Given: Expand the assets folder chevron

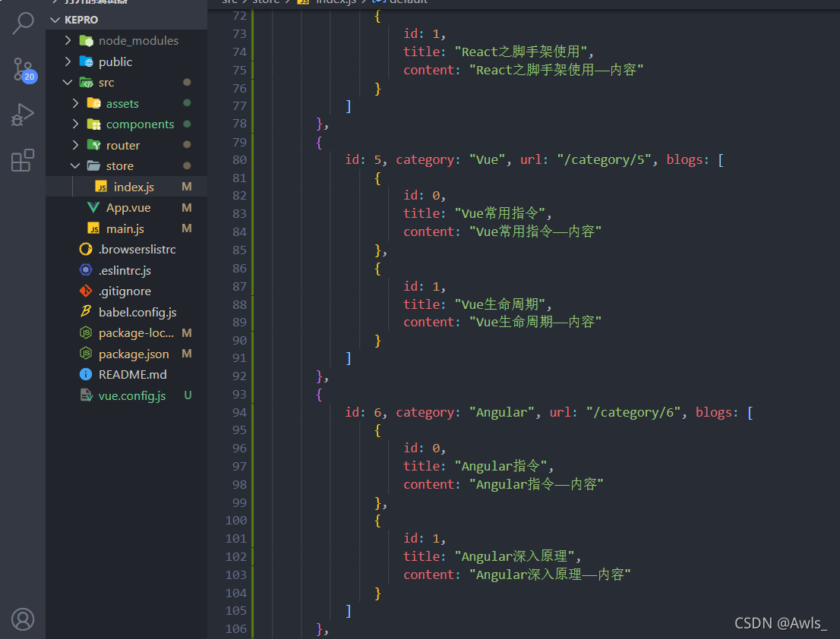Looking at the screenshot, I should [x=75, y=103].
